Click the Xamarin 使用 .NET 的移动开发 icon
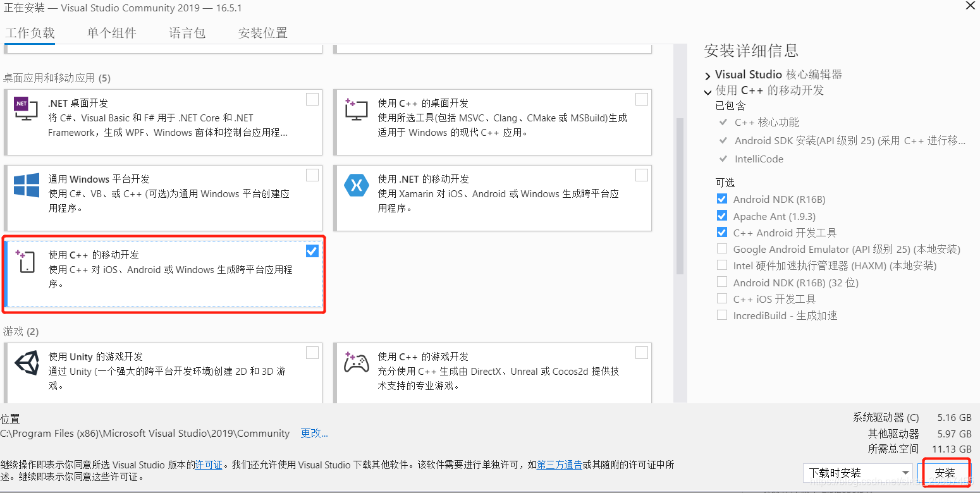The width and height of the screenshot is (980, 493). point(356,185)
